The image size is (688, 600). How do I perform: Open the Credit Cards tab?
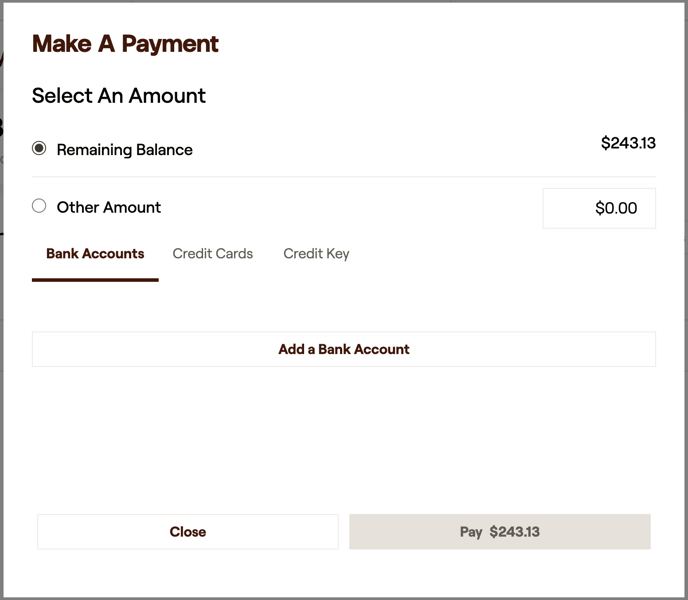[212, 254]
